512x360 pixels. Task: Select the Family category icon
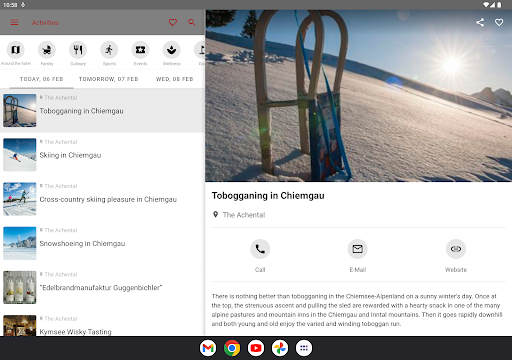click(x=47, y=50)
